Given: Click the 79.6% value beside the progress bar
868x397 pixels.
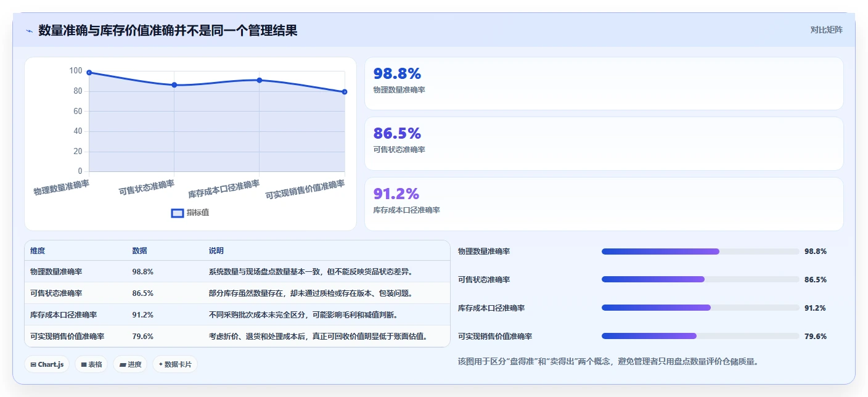Looking at the screenshot, I should [816, 337].
